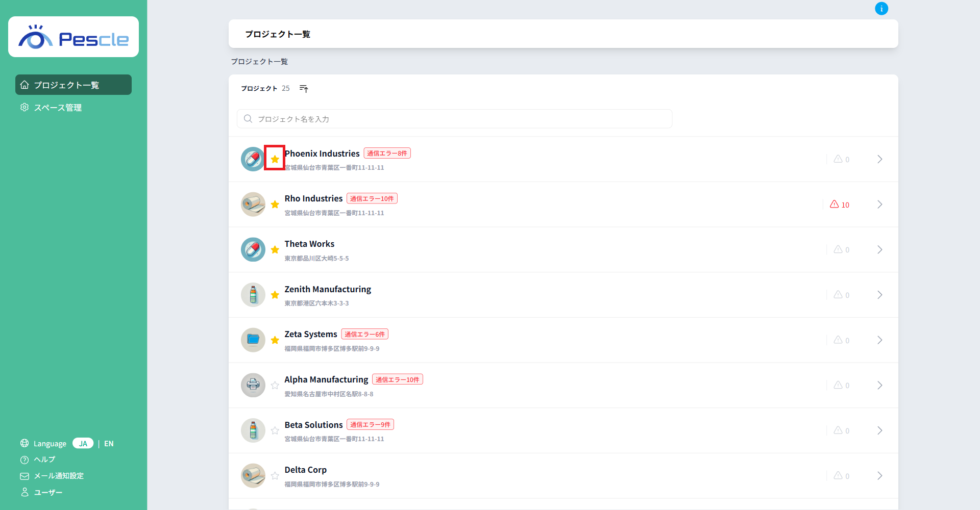Favorite Beta Solutions with star
Screen dimensions: 980x510
275,430
